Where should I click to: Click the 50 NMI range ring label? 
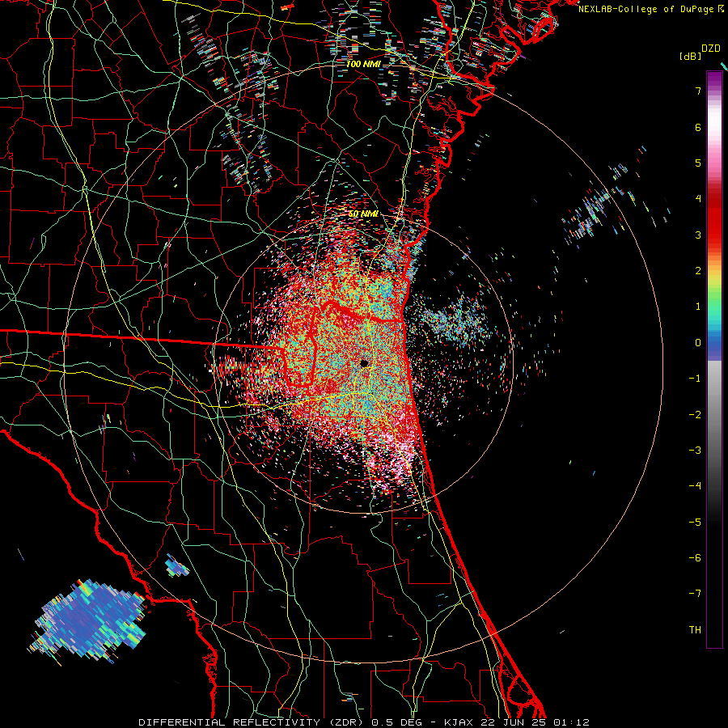(x=363, y=214)
